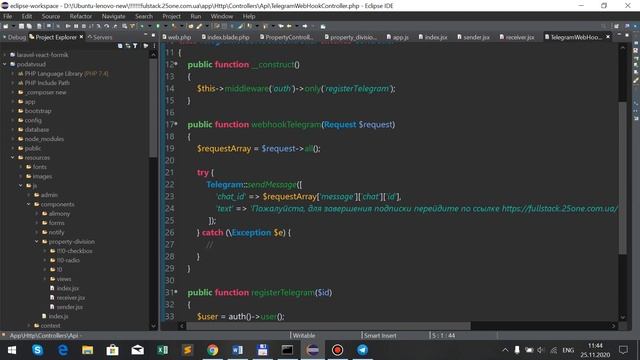
Task: Click the New file toolbar icon
Action: pos(6,26)
